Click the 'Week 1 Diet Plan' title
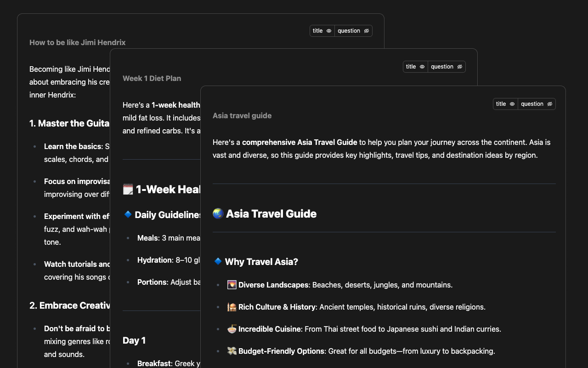The height and width of the screenshot is (368, 588). coord(152,78)
